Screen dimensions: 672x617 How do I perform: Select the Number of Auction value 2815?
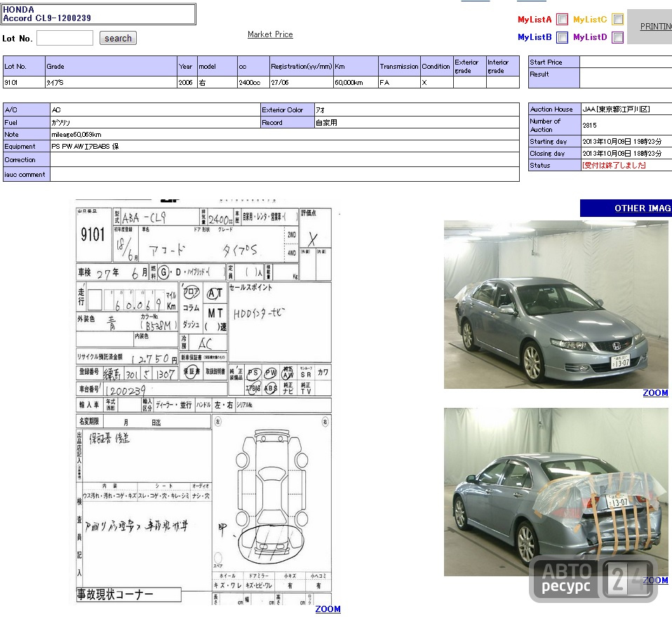[x=590, y=125]
